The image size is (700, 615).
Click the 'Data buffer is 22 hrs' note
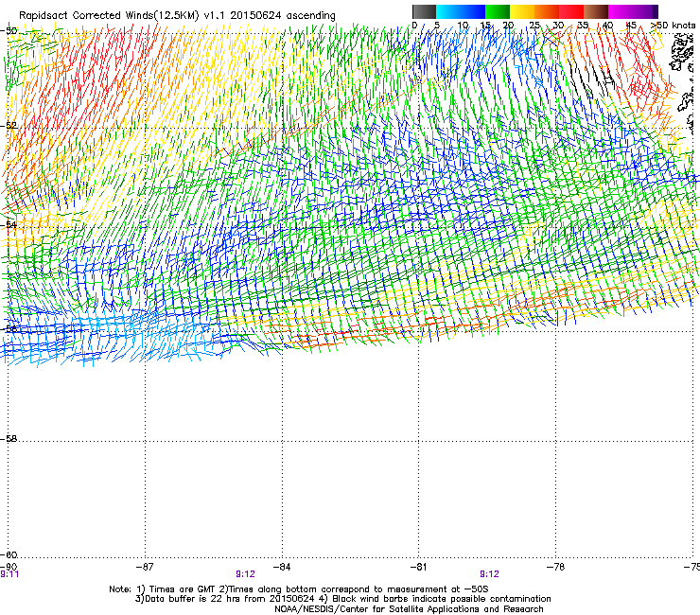point(342,599)
